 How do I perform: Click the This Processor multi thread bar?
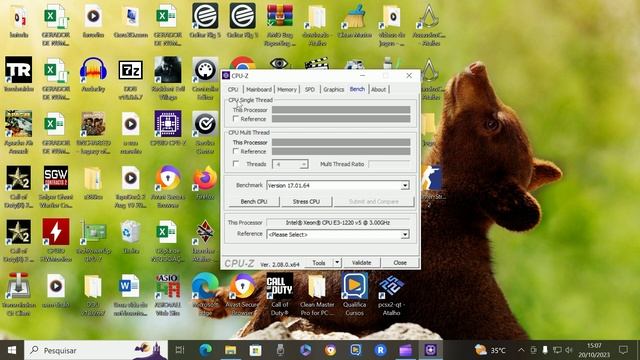(x=341, y=142)
